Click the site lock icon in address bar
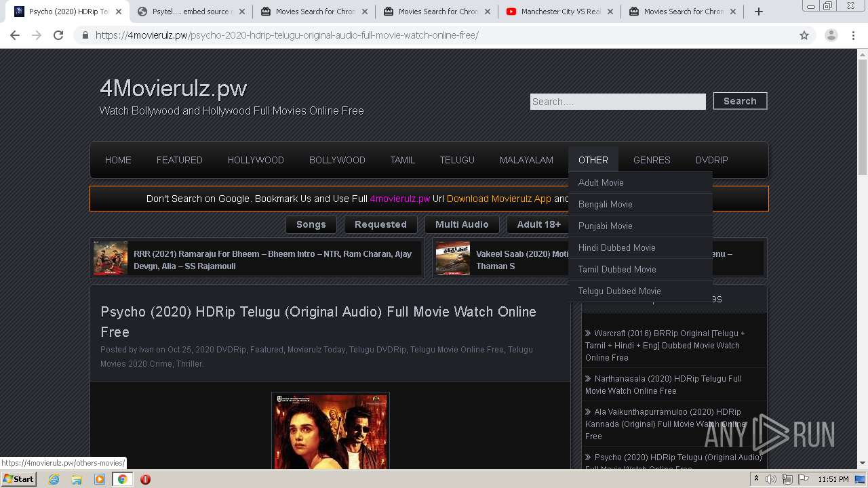 (85, 35)
